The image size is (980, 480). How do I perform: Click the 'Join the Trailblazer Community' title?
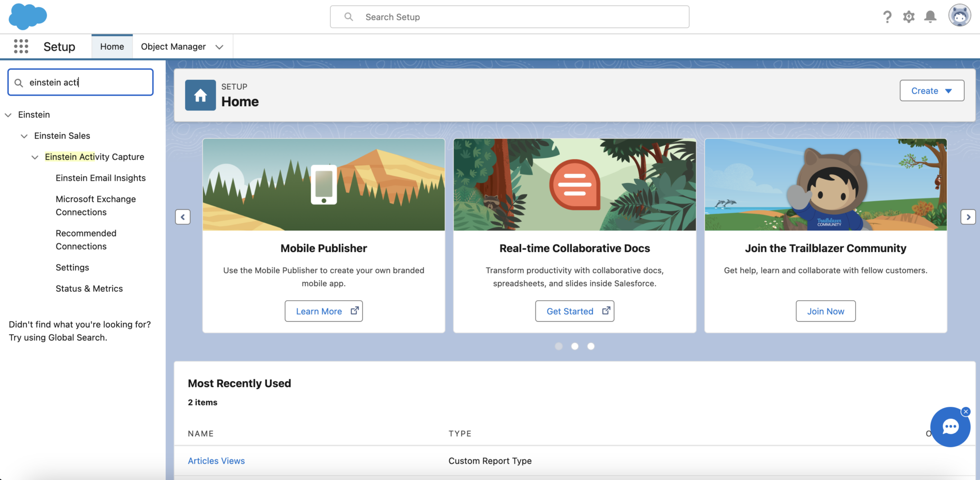(825, 248)
